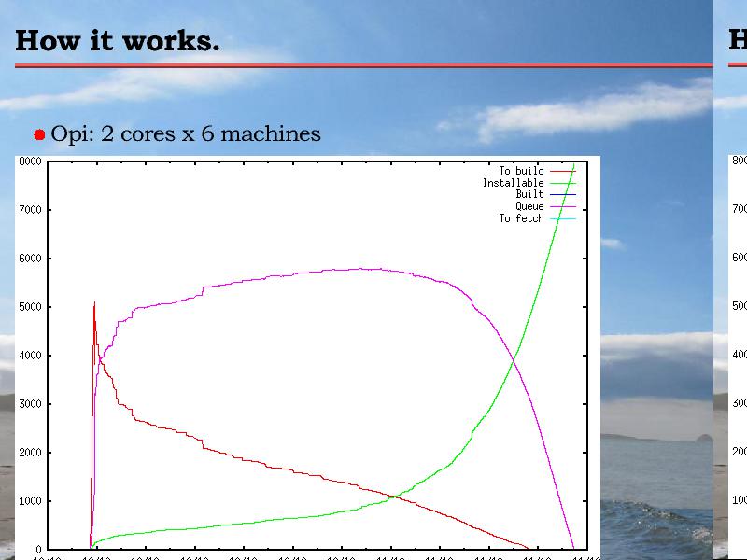Click the "To fetch" legend label

[520, 218]
